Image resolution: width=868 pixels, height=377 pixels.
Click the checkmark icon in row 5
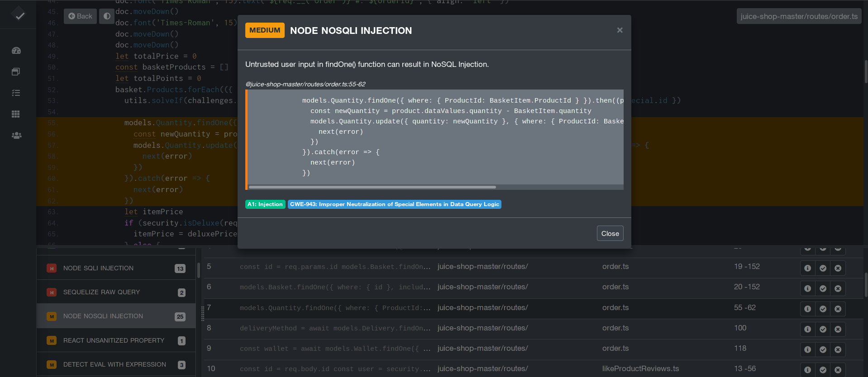coord(823,268)
